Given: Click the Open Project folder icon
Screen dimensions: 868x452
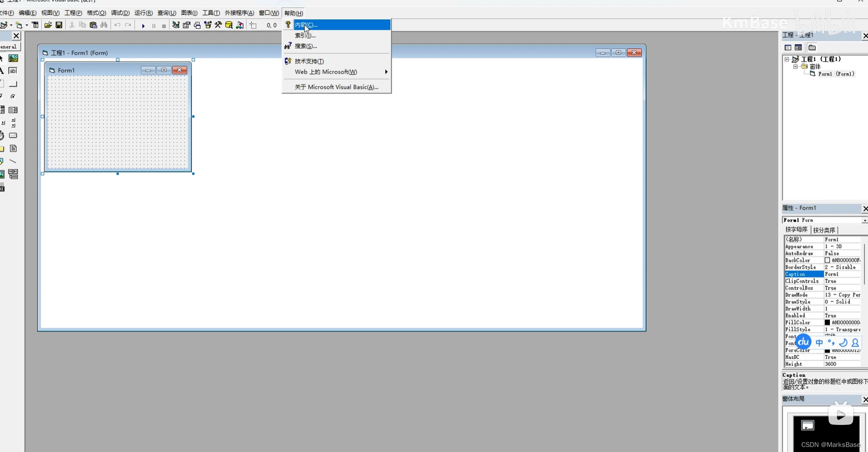Looking at the screenshot, I should coord(48,25).
